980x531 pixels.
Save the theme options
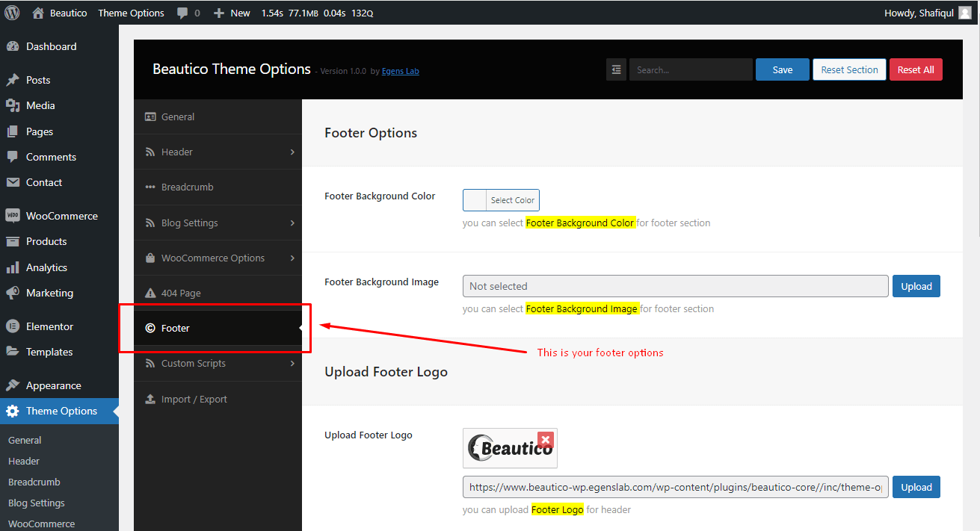pyautogui.click(x=783, y=69)
